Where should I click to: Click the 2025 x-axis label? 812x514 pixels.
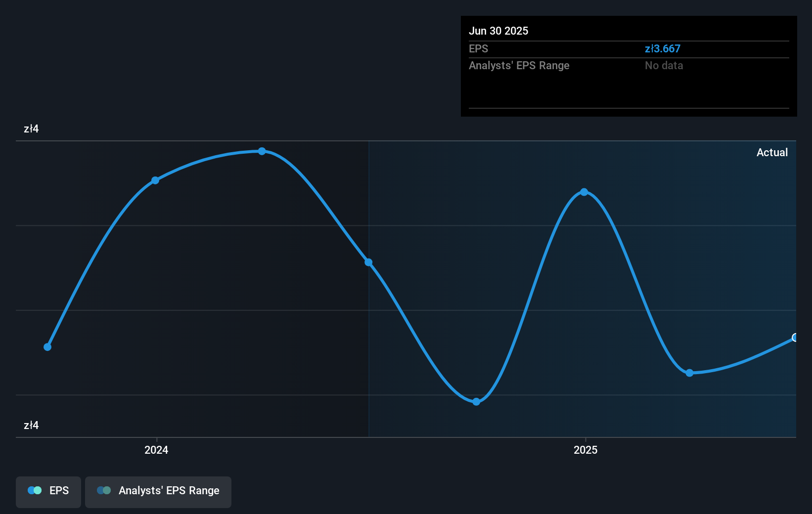586,450
